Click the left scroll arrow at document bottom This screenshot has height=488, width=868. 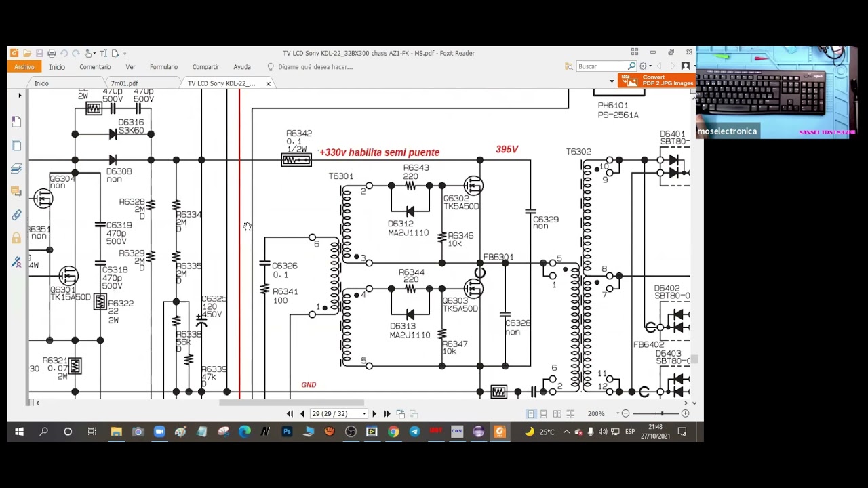pyautogui.click(x=37, y=403)
